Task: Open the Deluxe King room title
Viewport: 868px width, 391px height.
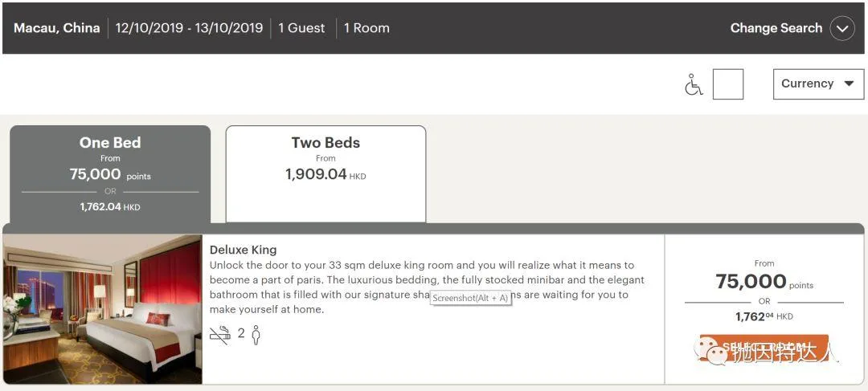Action: pyautogui.click(x=243, y=250)
